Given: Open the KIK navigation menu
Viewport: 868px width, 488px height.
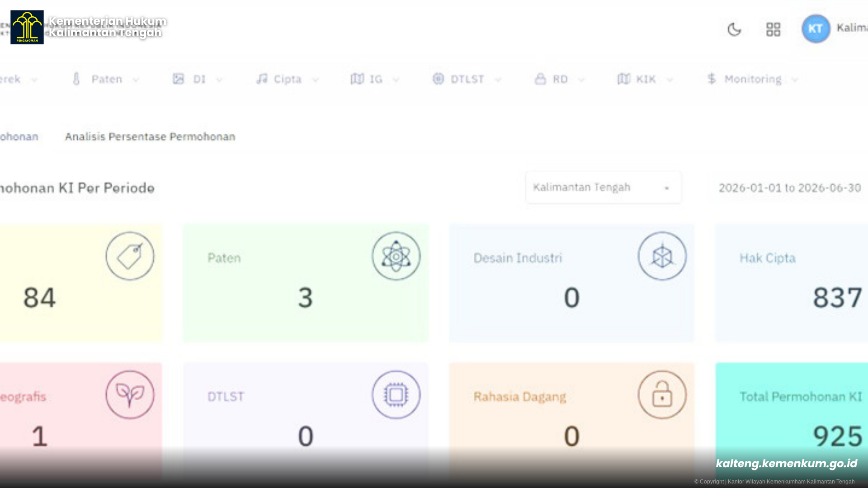Looking at the screenshot, I should click(x=645, y=79).
